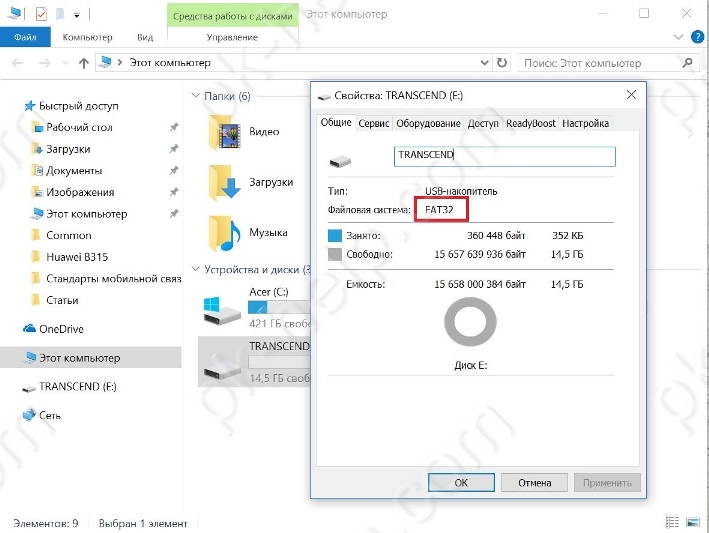
Task: Open the Музыка folder icon
Action: [x=226, y=232]
